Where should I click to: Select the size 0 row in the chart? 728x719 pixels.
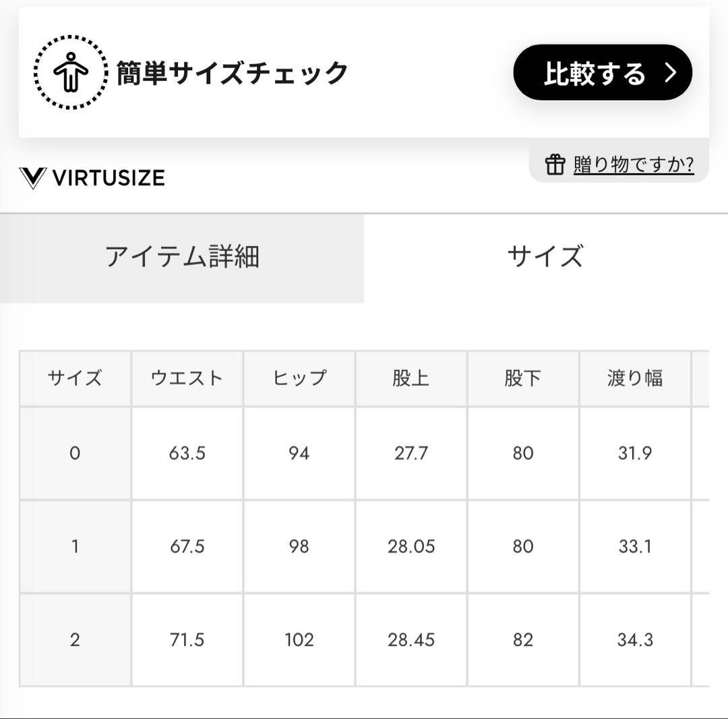pos(74,453)
